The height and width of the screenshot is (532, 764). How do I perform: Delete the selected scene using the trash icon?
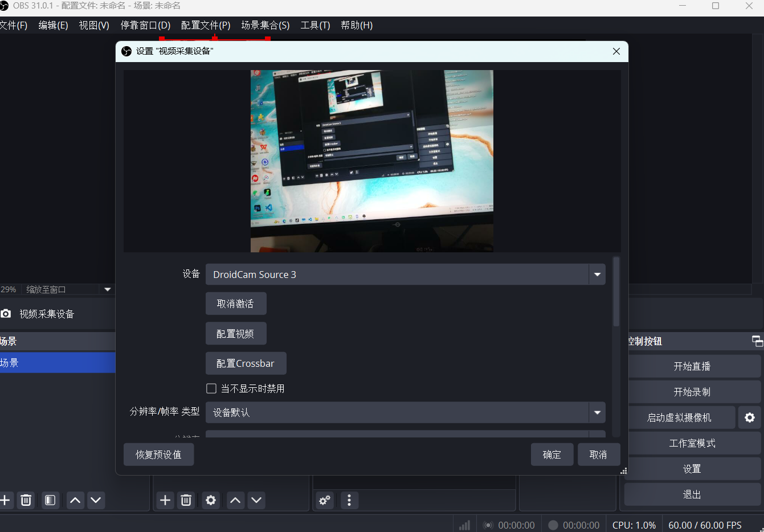pos(26,500)
